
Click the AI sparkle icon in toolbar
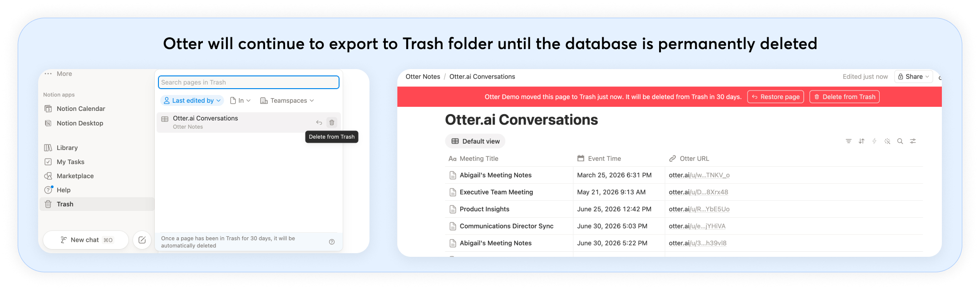887,141
